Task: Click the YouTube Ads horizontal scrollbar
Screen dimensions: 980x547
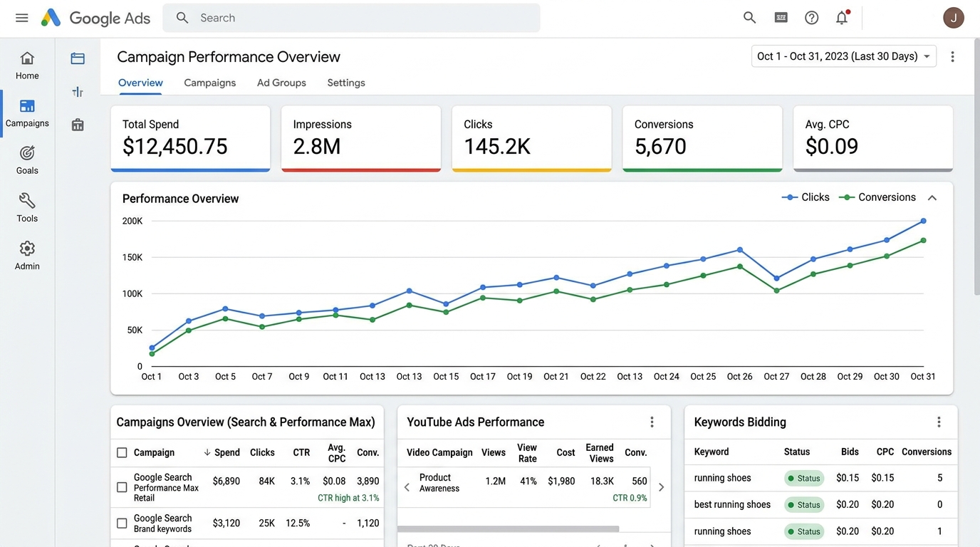Action: click(509, 529)
